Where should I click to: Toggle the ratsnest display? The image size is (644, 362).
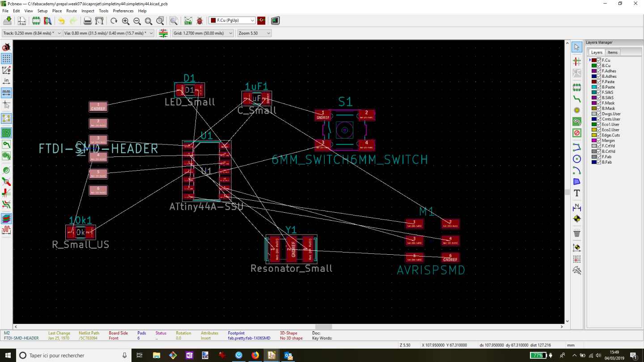(6, 118)
